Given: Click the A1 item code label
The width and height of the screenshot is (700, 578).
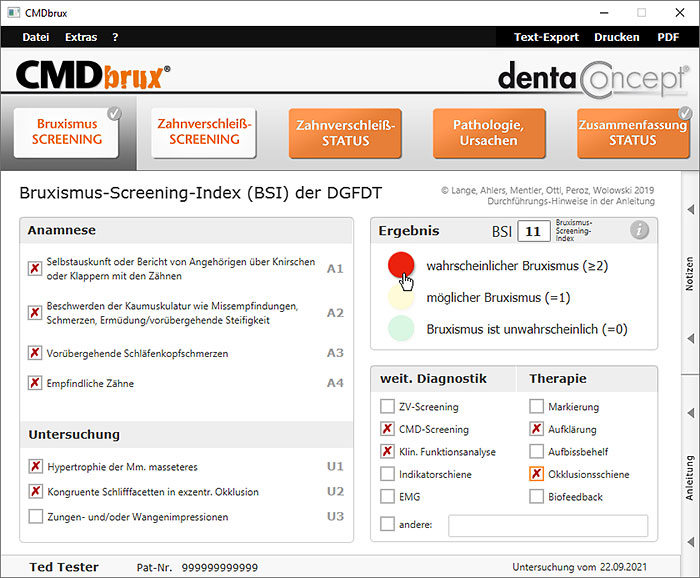Looking at the screenshot, I should [335, 269].
